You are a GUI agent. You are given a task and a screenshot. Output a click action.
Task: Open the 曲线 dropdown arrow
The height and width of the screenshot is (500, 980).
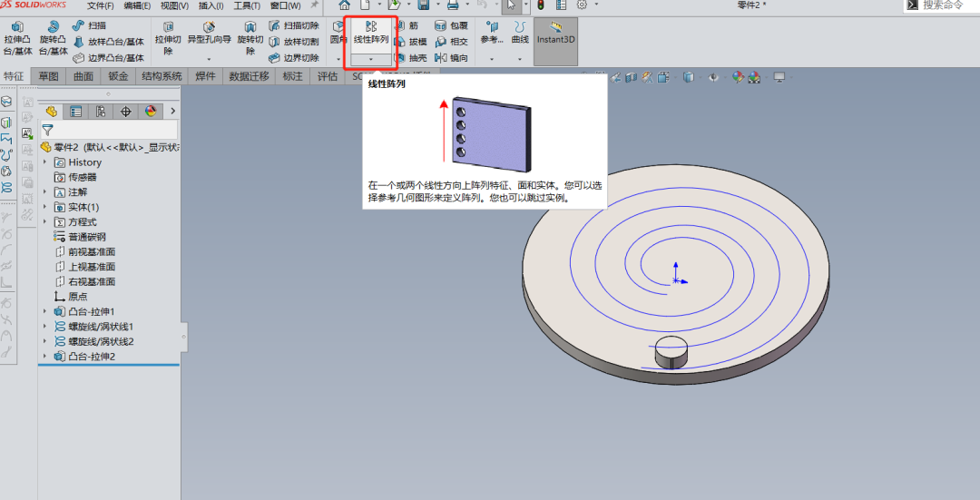tap(520, 59)
